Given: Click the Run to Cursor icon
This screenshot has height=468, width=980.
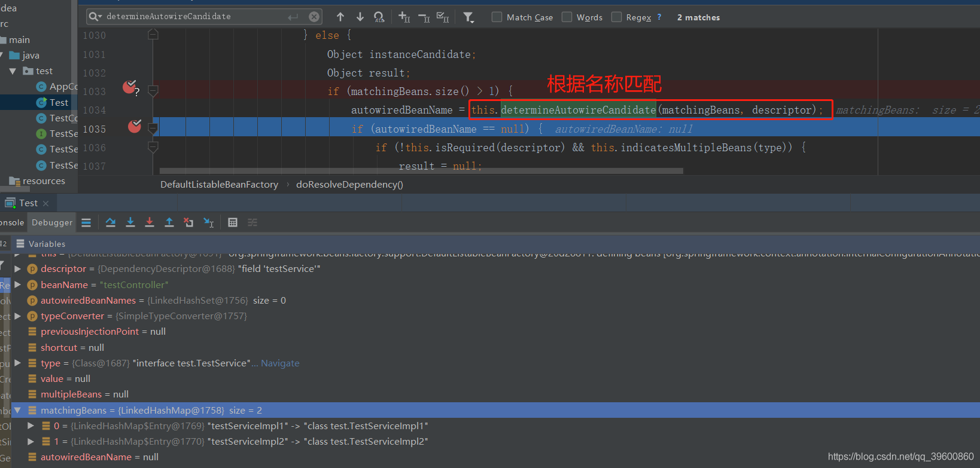Looking at the screenshot, I should pos(208,222).
